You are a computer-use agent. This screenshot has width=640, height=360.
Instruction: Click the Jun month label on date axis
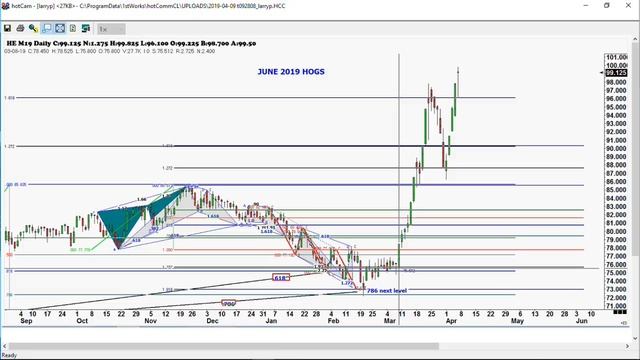(582, 321)
